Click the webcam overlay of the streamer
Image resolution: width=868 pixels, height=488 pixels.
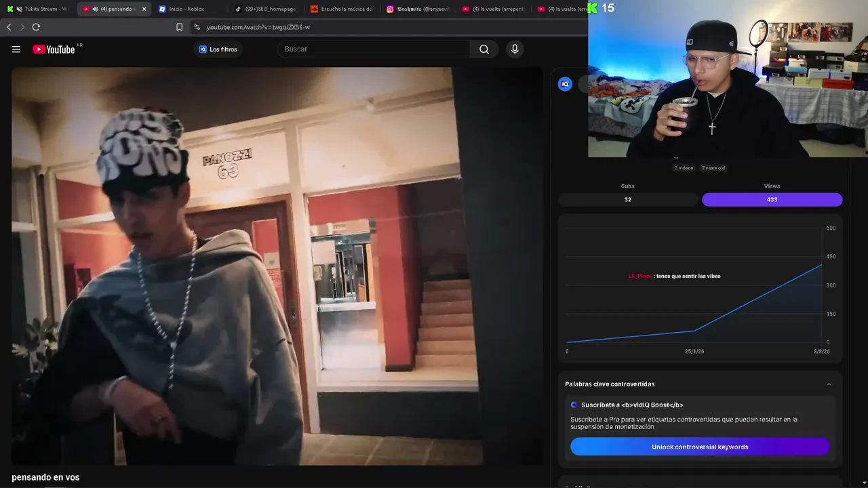pyautogui.click(x=728, y=79)
